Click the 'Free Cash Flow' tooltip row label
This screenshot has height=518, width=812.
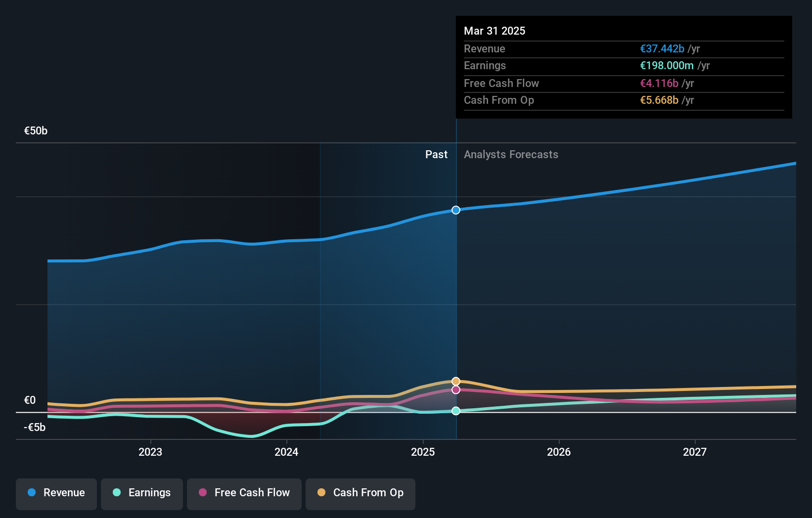(501, 84)
